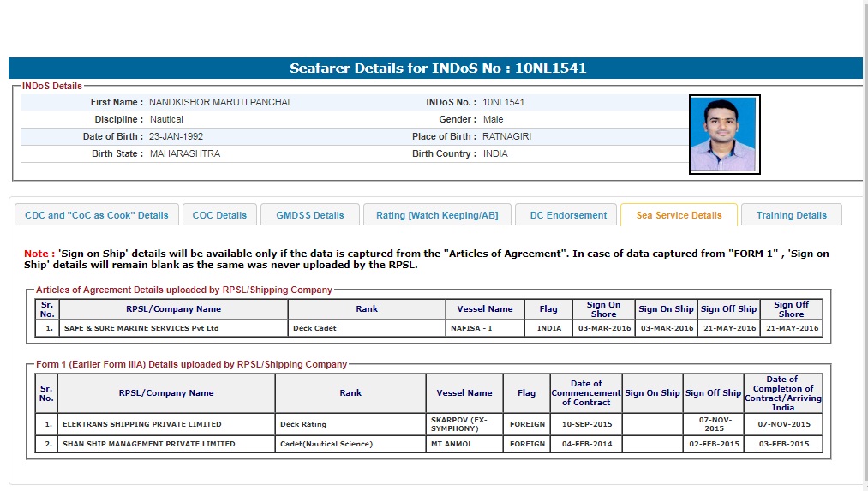
Task: Select the GMDSS Details tab
Action: [x=310, y=215]
